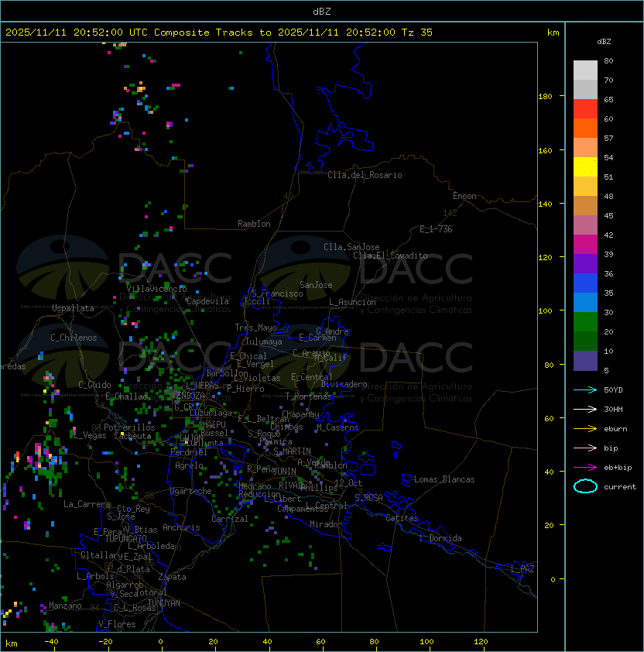Click the V_Flores map label
Image resolution: width=644 pixels, height=652 pixels.
click(x=117, y=625)
